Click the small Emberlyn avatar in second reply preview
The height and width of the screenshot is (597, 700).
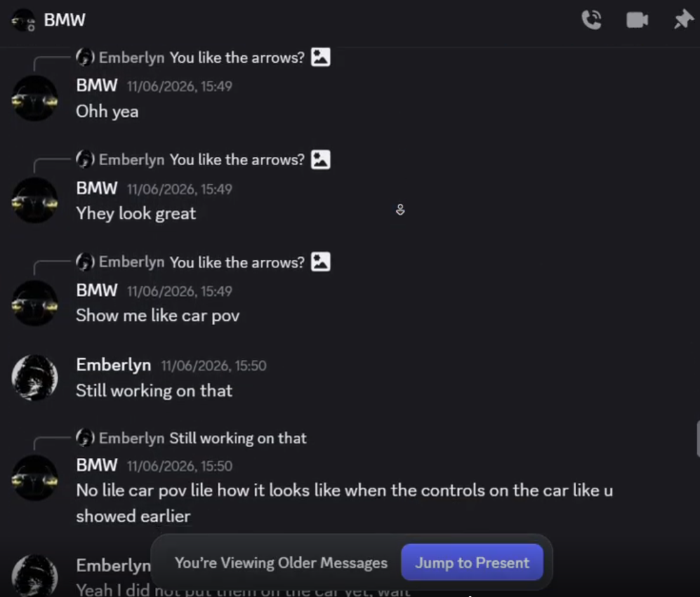(85, 159)
